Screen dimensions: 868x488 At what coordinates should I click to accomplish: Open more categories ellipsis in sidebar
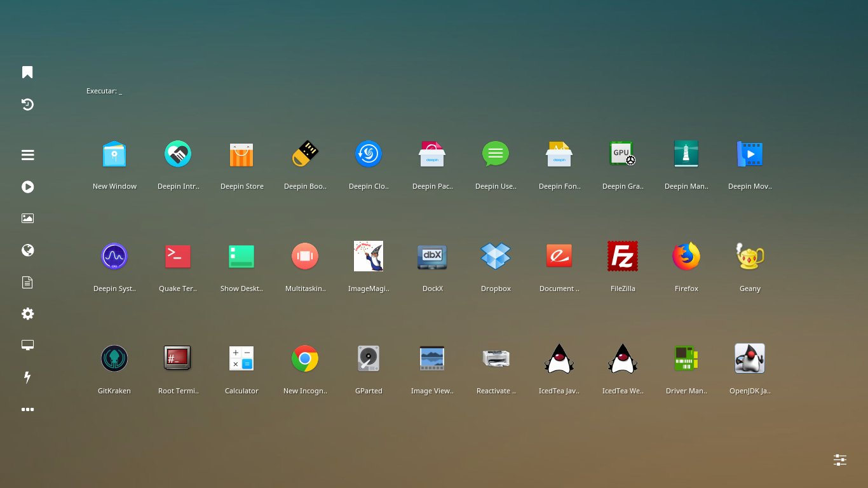pyautogui.click(x=27, y=409)
